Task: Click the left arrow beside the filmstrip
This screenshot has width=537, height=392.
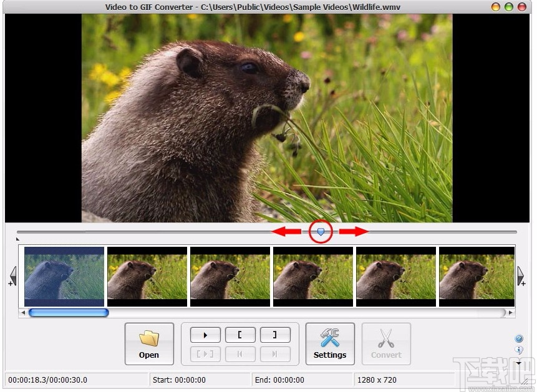Action: click(x=12, y=277)
